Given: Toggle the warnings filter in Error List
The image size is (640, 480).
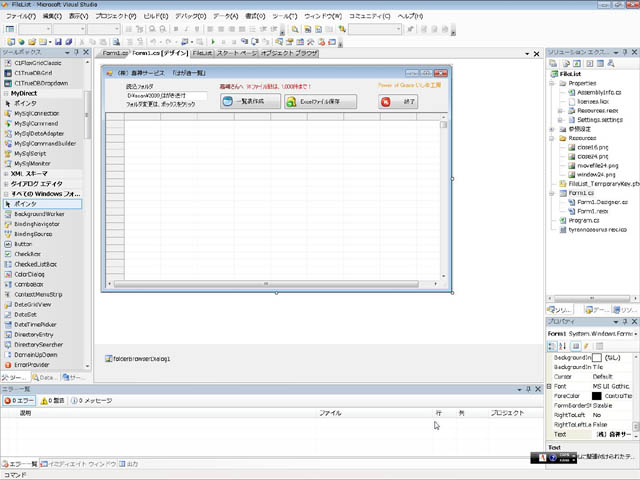Looking at the screenshot, I should [x=52, y=401].
